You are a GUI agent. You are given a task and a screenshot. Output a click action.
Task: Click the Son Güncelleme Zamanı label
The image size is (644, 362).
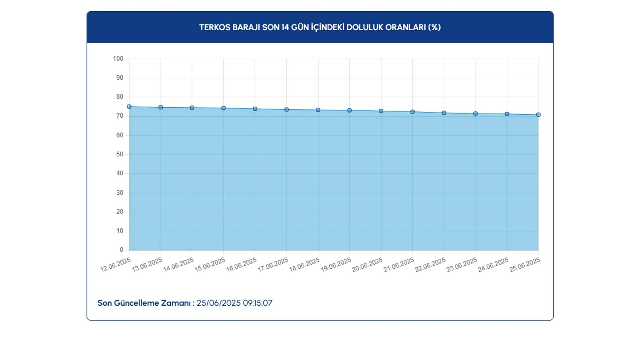click(144, 303)
